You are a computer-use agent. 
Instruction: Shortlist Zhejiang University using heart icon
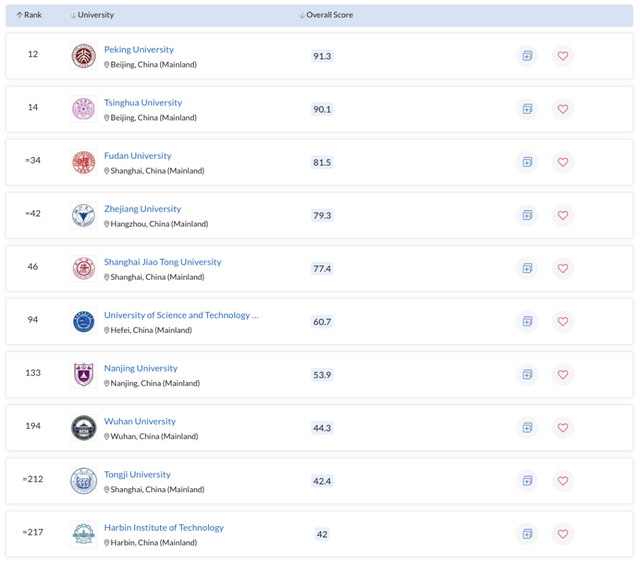point(563,215)
